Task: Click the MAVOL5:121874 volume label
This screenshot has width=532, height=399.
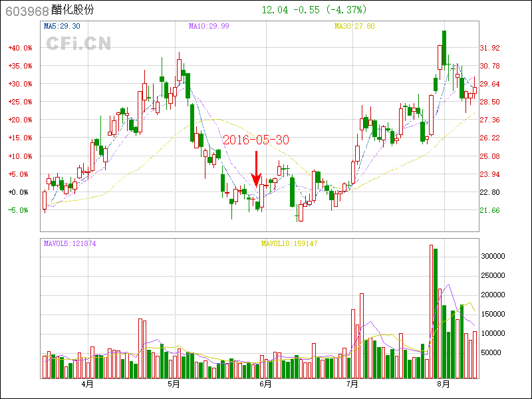Action: (x=70, y=243)
